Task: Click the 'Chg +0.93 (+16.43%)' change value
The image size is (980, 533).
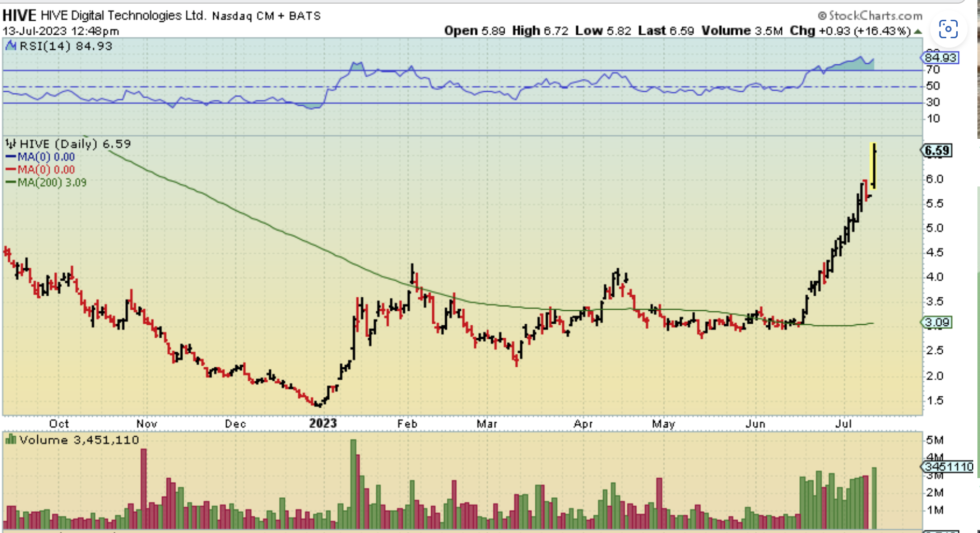Action: [x=850, y=31]
